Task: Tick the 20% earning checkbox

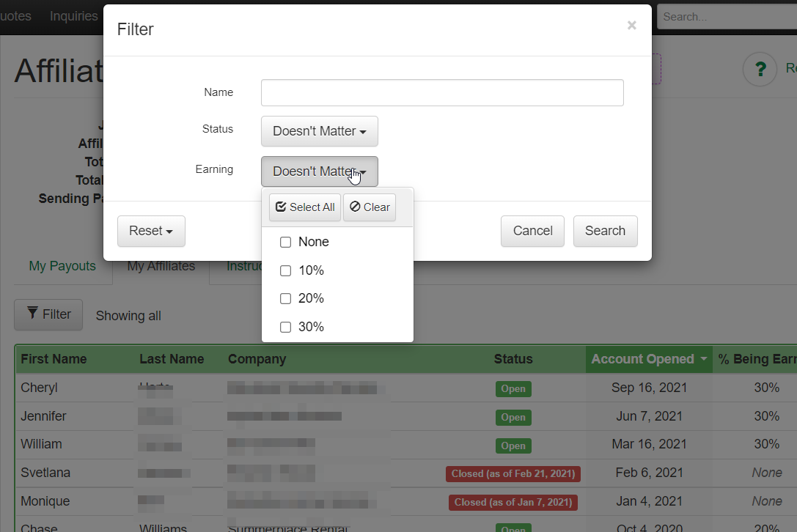Action: [286, 299]
